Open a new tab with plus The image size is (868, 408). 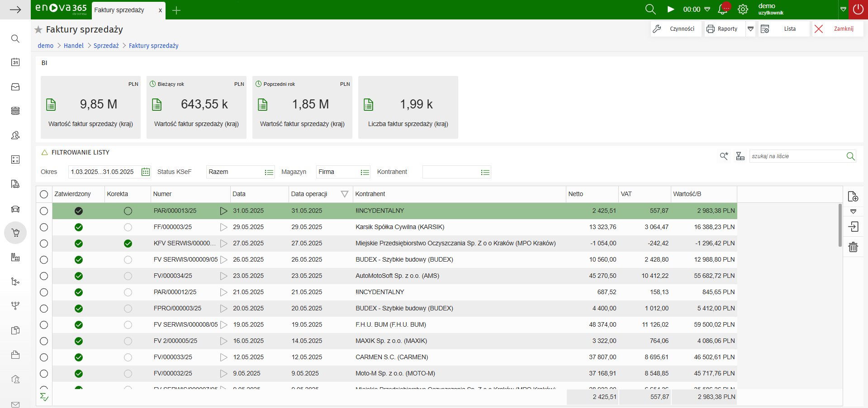pos(176,10)
